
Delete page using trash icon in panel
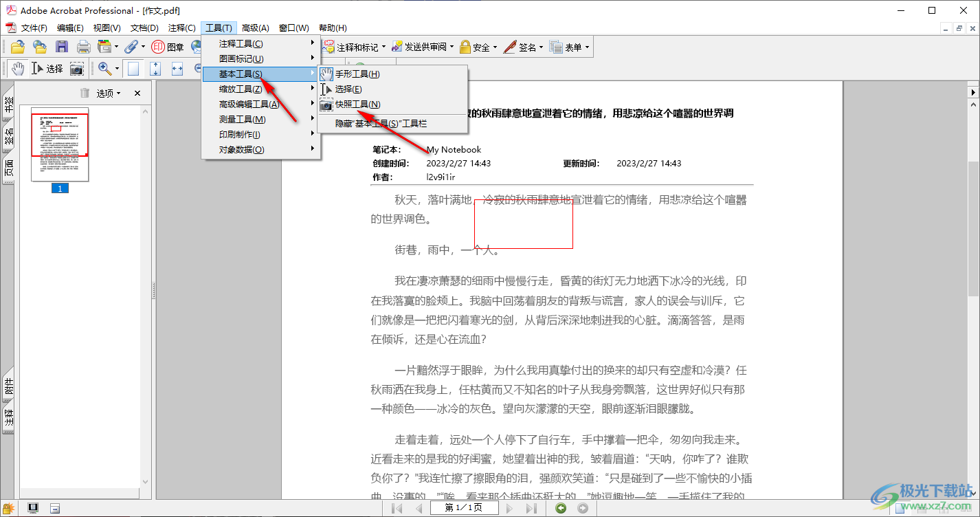pyautogui.click(x=85, y=93)
